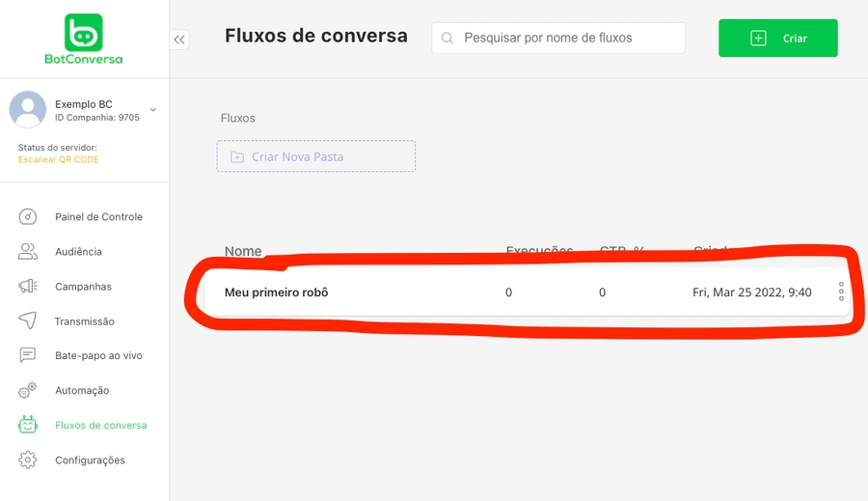Click the Painel de Controle gauge icon
The height and width of the screenshot is (501, 868).
pos(28,216)
